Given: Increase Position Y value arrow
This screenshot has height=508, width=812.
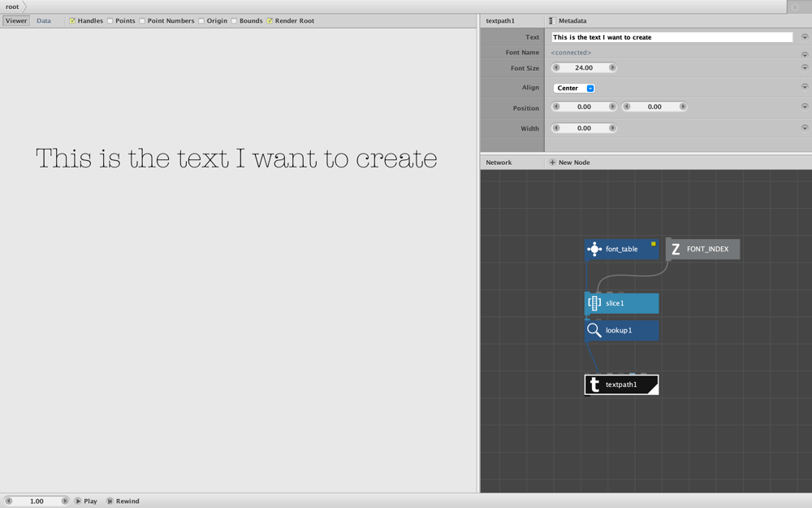Looking at the screenshot, I should coord(683,106).
